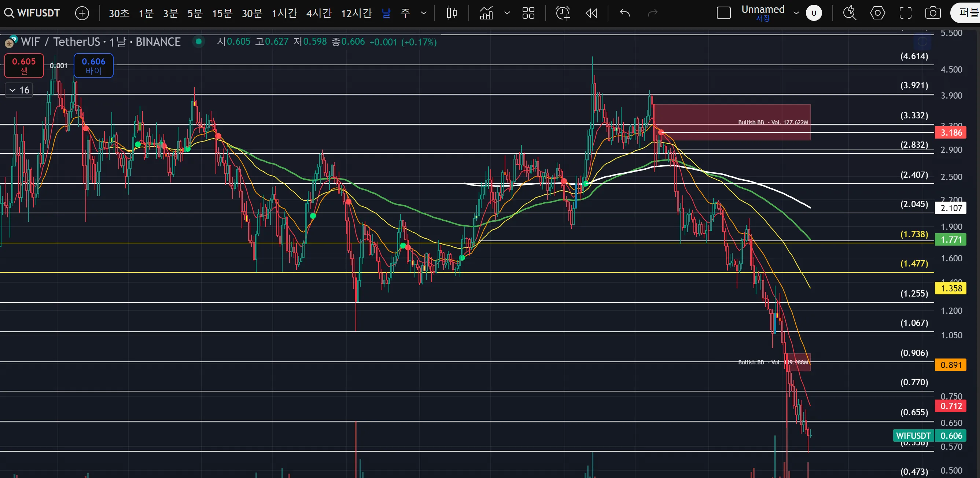Switch to the 12시간 interval
The width and height of the screenshot is (980, 478).
click(x=356, y=13)
